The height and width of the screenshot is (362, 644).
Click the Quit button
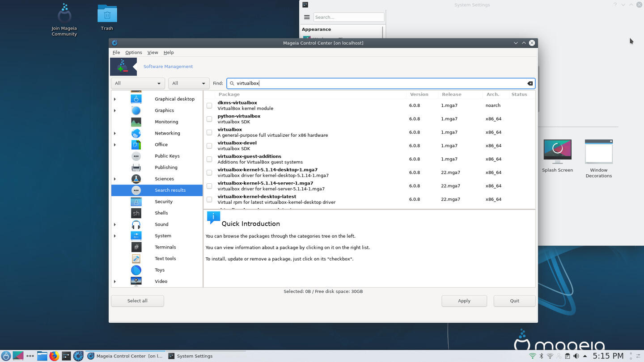(x=514, y=301)
